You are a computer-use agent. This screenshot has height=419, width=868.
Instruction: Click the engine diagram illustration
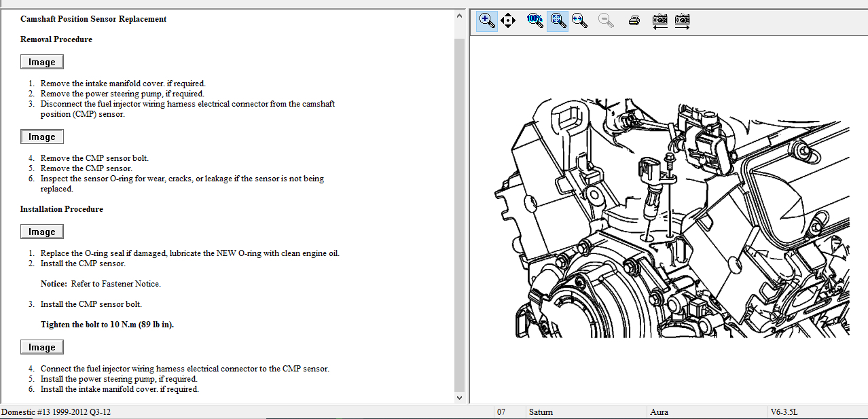(671, 217)
